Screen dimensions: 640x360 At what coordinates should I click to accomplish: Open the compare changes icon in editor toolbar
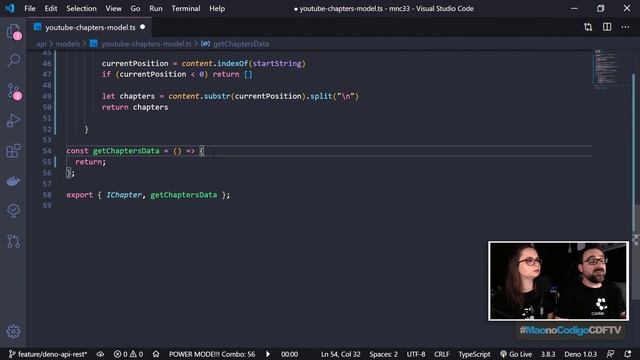588,27
